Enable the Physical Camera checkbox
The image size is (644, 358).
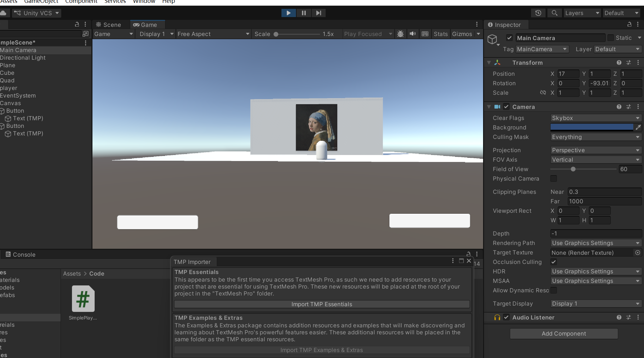point(553,179)
